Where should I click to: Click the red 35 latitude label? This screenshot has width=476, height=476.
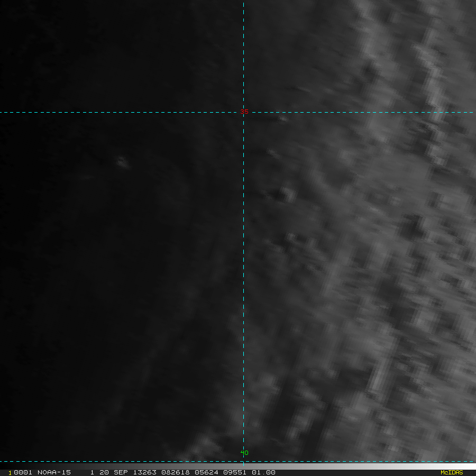(x=244, y=112)
